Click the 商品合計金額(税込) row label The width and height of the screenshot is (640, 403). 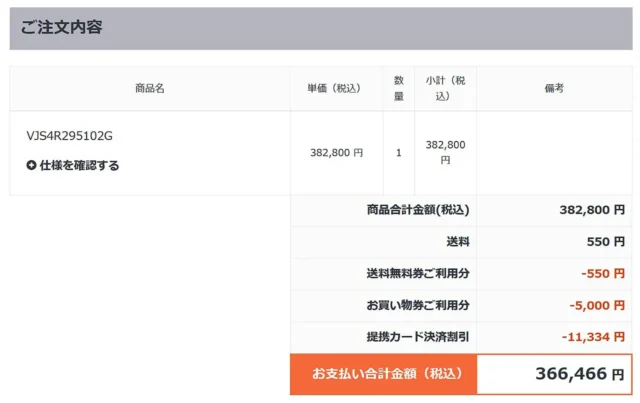point(418,210)
